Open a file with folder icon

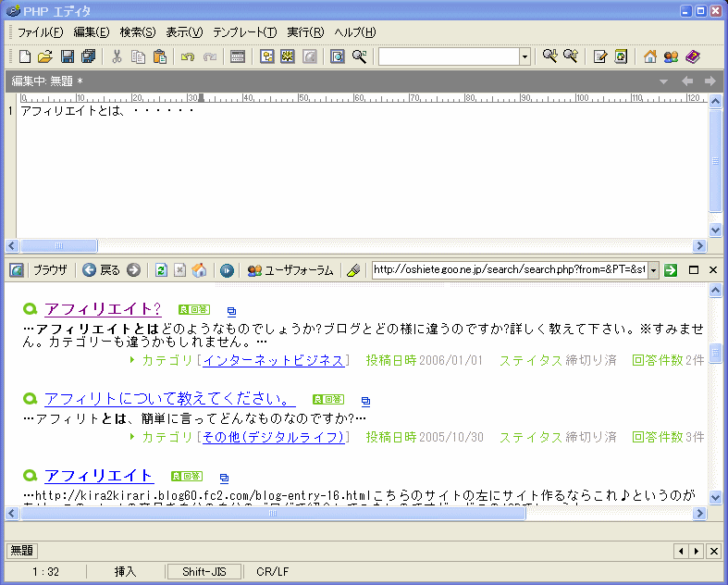[45, 56]
